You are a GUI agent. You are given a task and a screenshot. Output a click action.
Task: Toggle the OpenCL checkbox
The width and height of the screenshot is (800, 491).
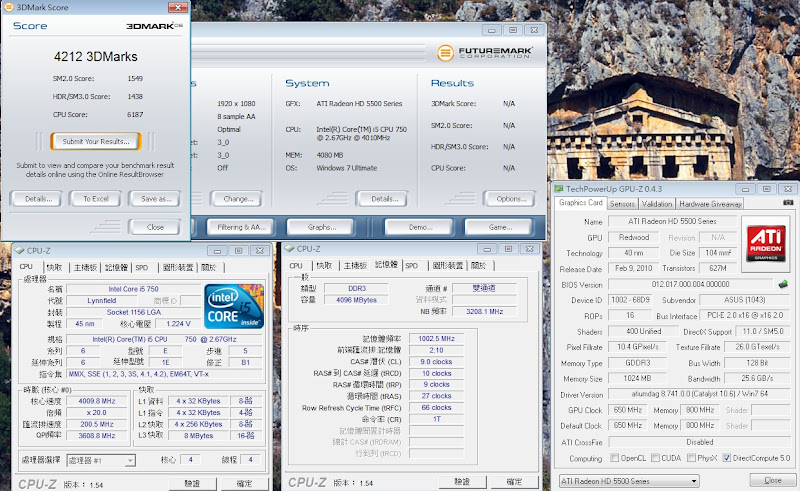(614, 458)
